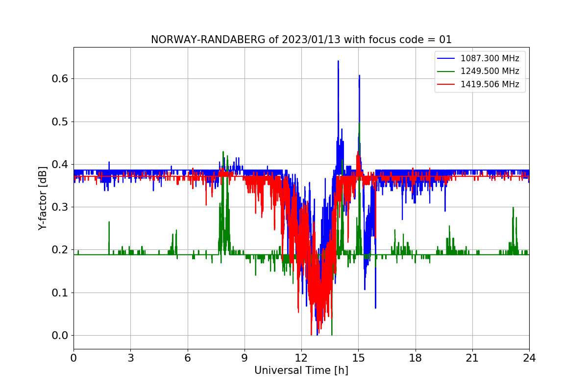588x392 pixels.
Task: Click the x-axis tick label 12
Action: click(301, 358)
